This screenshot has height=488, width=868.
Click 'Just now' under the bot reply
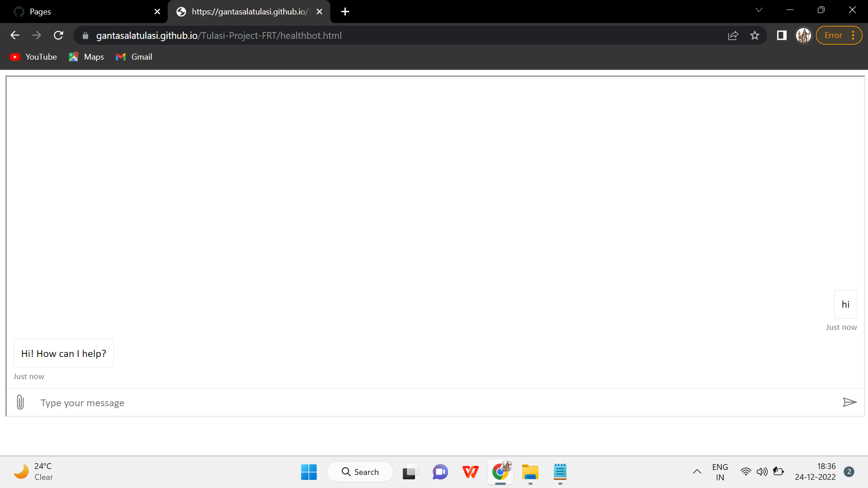pyautogui.click(x=29, y=376)
